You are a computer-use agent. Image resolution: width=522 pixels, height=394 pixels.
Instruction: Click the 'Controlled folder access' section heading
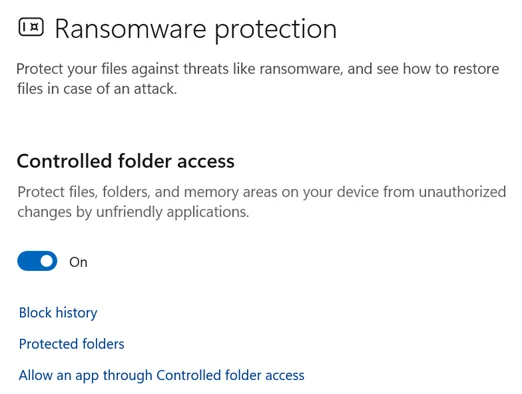click(126, 161)
